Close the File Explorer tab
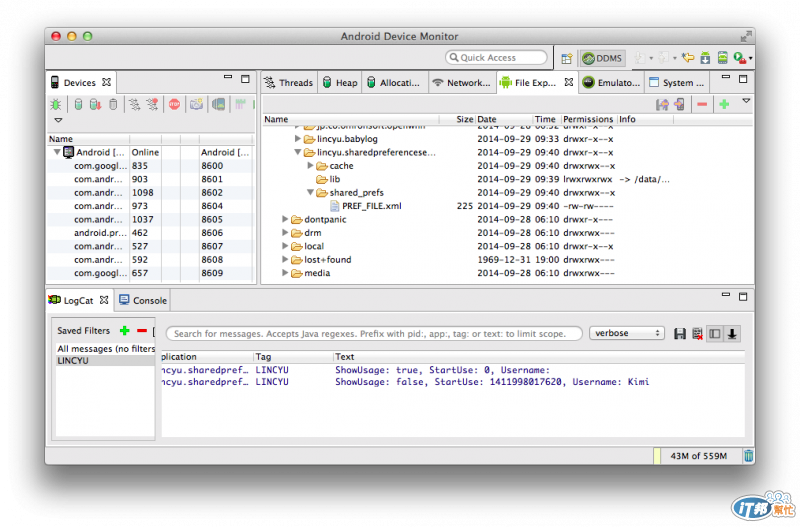800x527 pixels. [569, 82]
